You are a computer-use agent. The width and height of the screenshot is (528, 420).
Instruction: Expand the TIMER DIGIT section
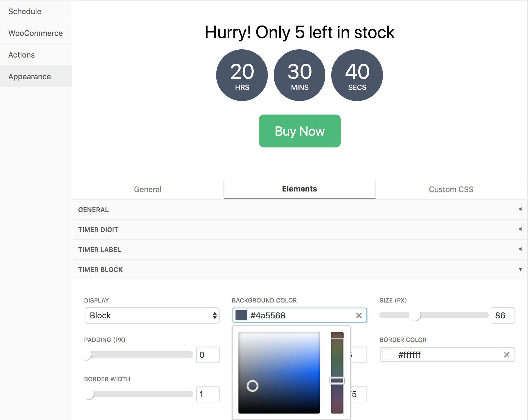pyautogui.click(x=520, y=229)
